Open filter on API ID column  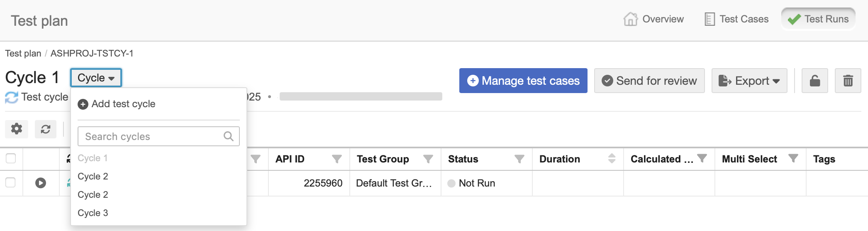337,159
